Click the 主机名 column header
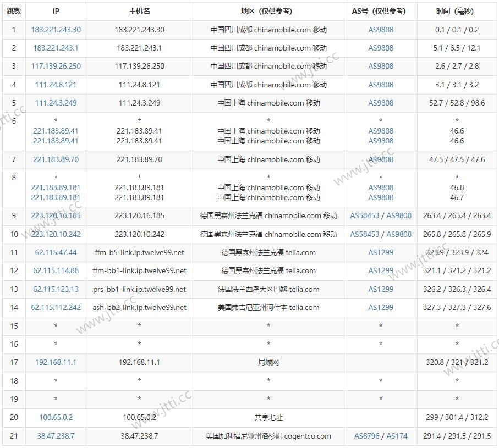The image size is (499, 448). pos(139,11)
